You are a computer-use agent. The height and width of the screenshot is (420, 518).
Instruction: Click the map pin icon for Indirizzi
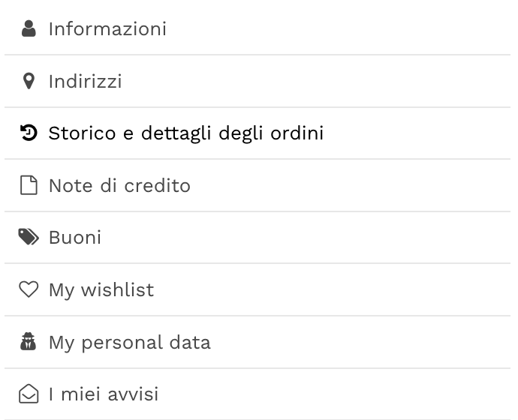click(29, 81)
